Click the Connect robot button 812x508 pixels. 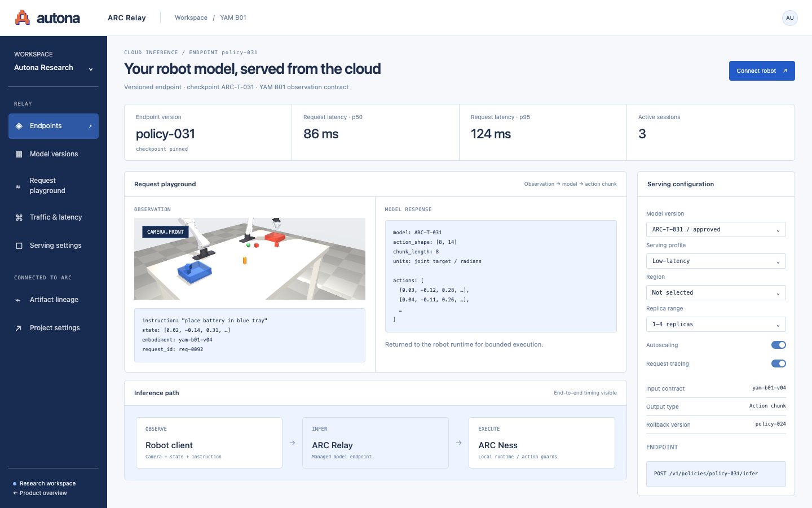(762, 71)
